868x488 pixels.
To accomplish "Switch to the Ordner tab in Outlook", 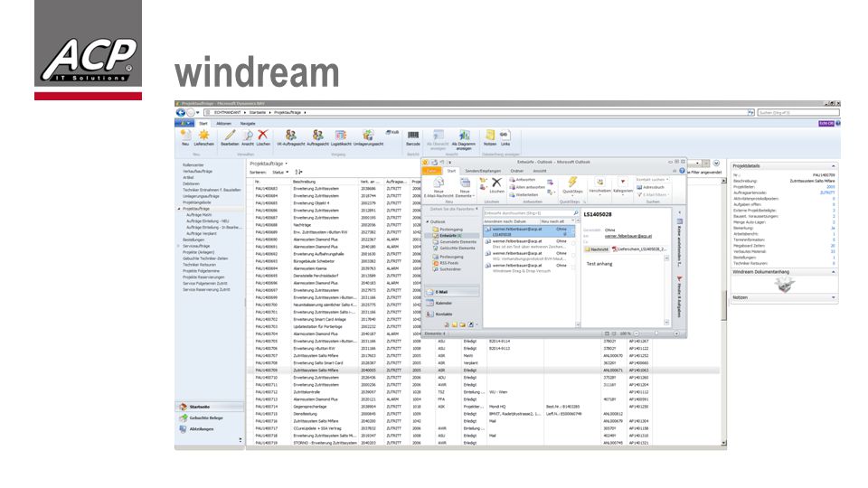I will tap(517, 171).
